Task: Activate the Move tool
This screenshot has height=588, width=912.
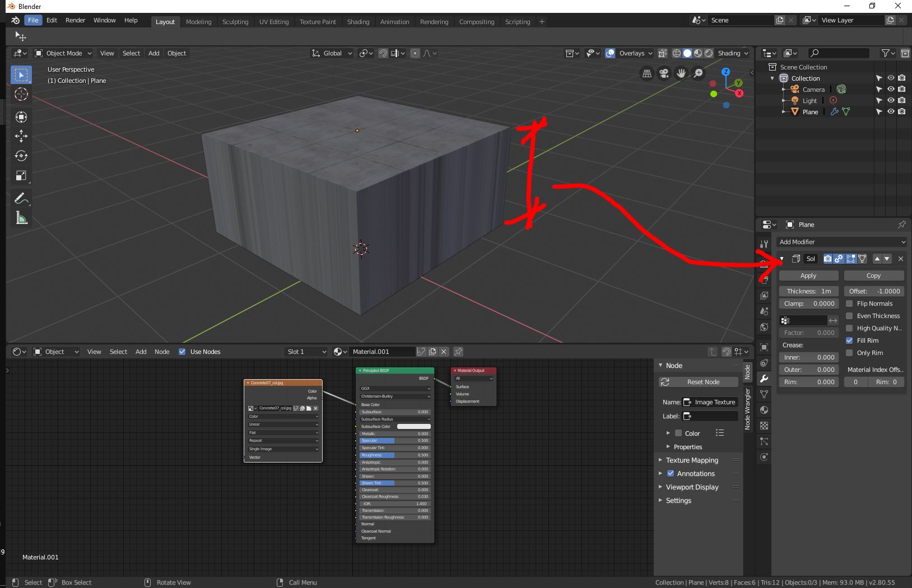Action: coord(21,136)
